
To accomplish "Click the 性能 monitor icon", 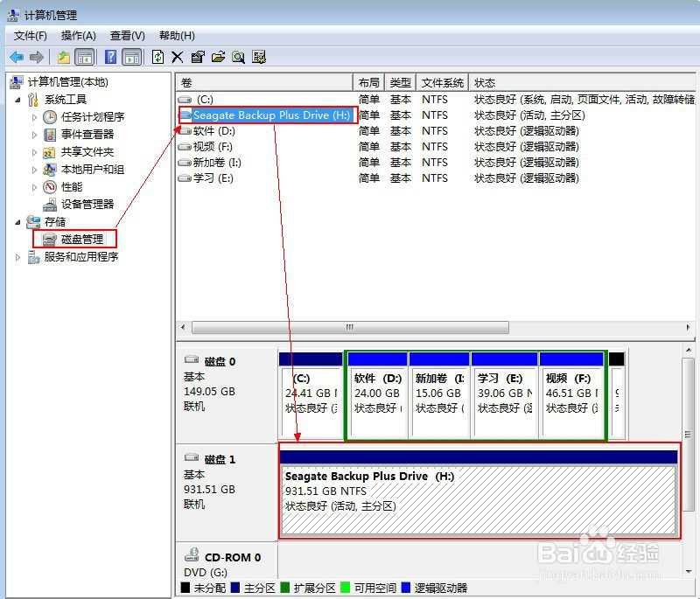I will 50,187.
